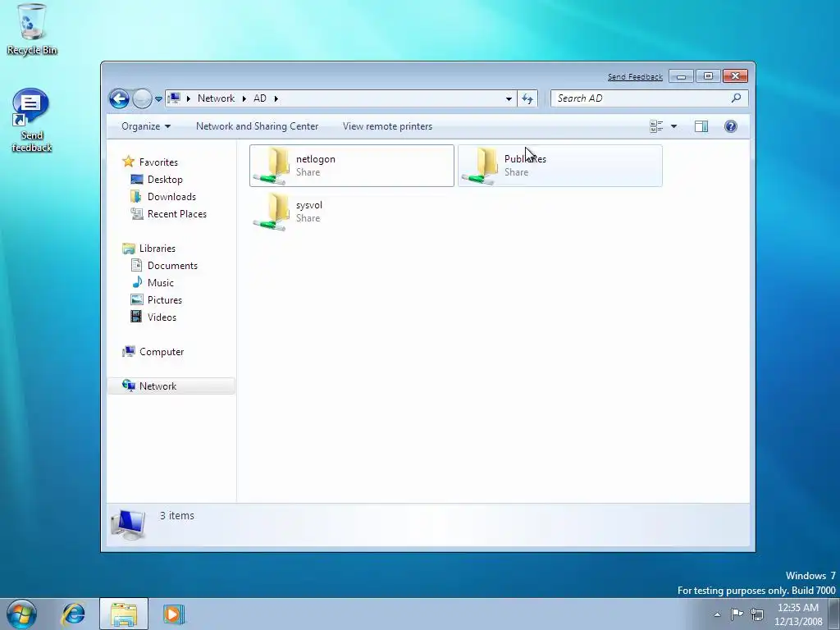Open recent pages dropdown beside Forward button
This screenshot has height=630, width=840.
click(x=158, y=99)
